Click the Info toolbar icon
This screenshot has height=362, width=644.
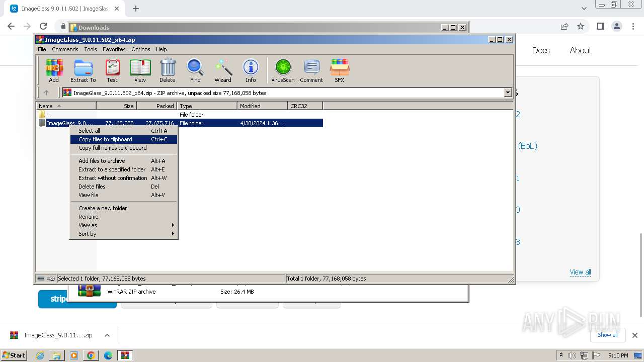251,70
